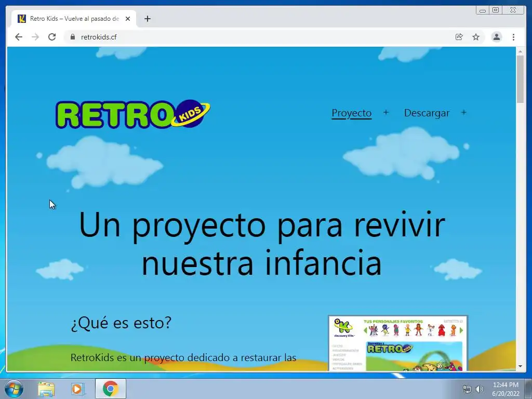
Task: Select the Retro Kids browser tab
Action: click(74, 19)
